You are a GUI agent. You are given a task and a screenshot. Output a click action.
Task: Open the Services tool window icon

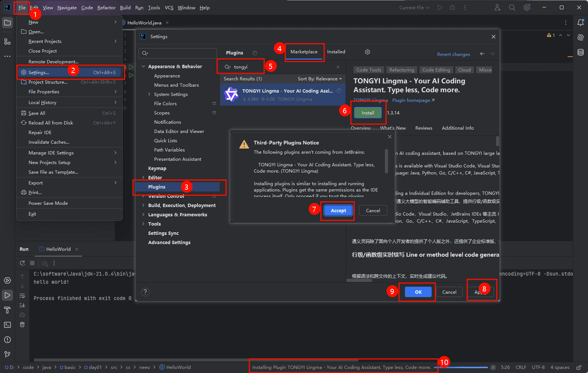(7, 280)
